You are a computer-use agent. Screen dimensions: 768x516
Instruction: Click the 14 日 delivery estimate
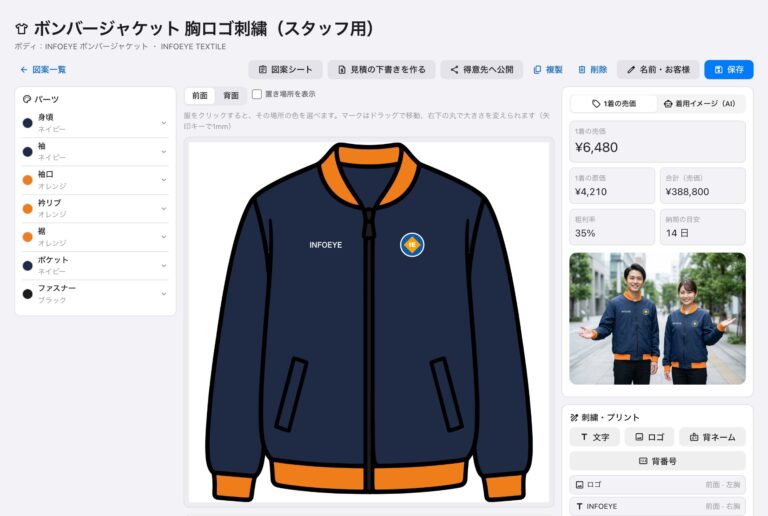(x=677, y=234)
